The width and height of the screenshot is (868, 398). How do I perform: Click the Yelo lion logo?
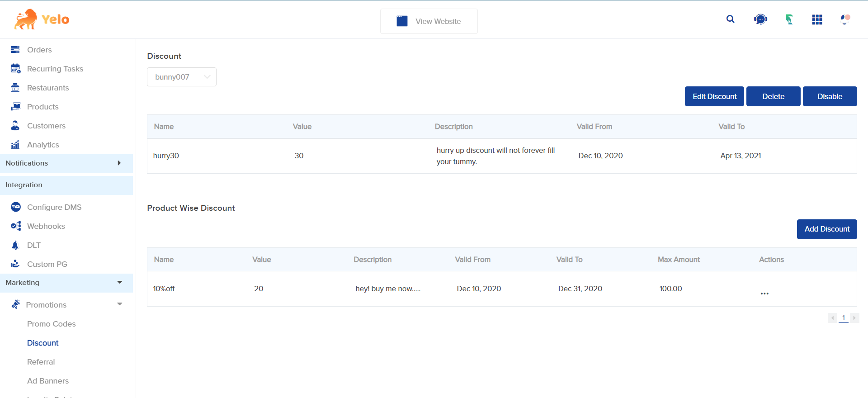coord(26,19)
